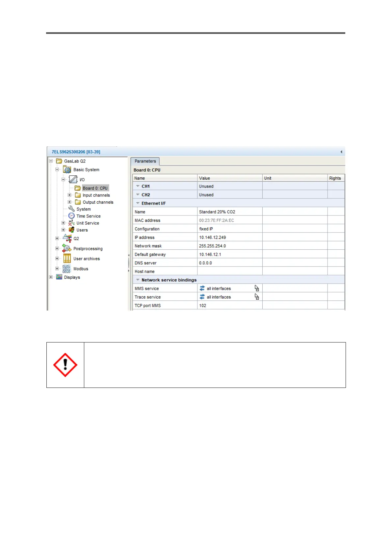
Task: Click the MAC address 00:23:7E:FF:2A:EC
Action: (x=230, y=220)
